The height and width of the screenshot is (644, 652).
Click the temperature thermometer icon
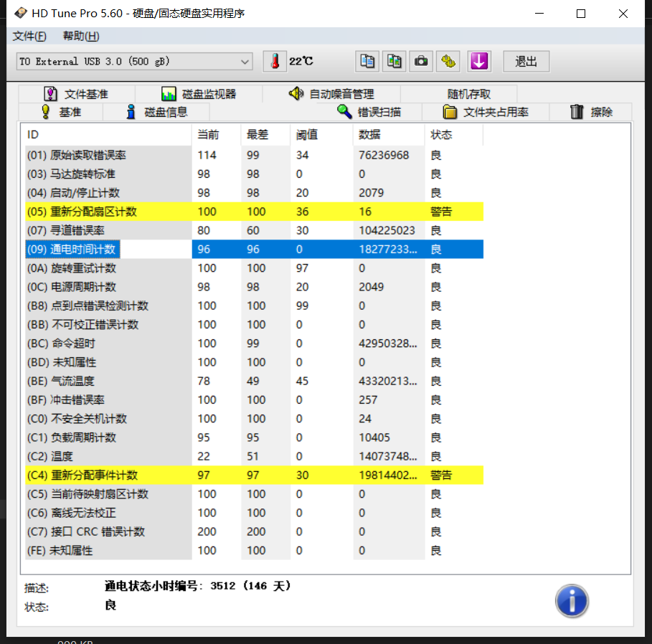click(275, 62)
